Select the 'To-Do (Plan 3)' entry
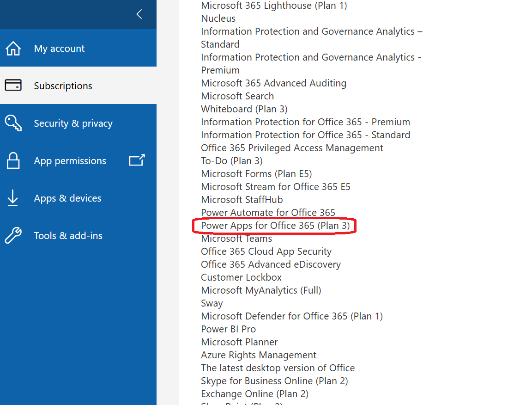Screen dimensions: 532x405 (x=232, y=161)
